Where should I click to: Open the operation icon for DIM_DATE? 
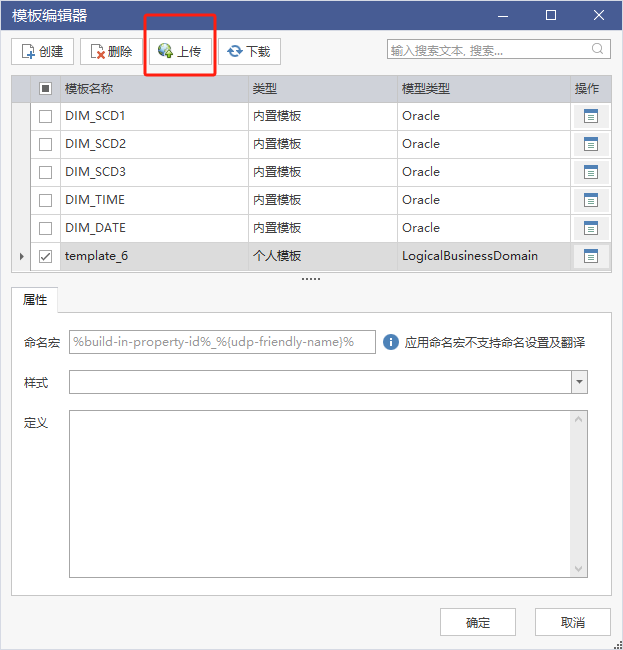(x=591, y=228)
